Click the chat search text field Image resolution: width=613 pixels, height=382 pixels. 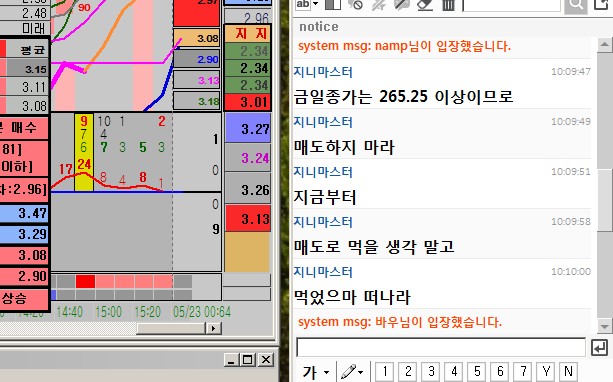pos(511,5)
